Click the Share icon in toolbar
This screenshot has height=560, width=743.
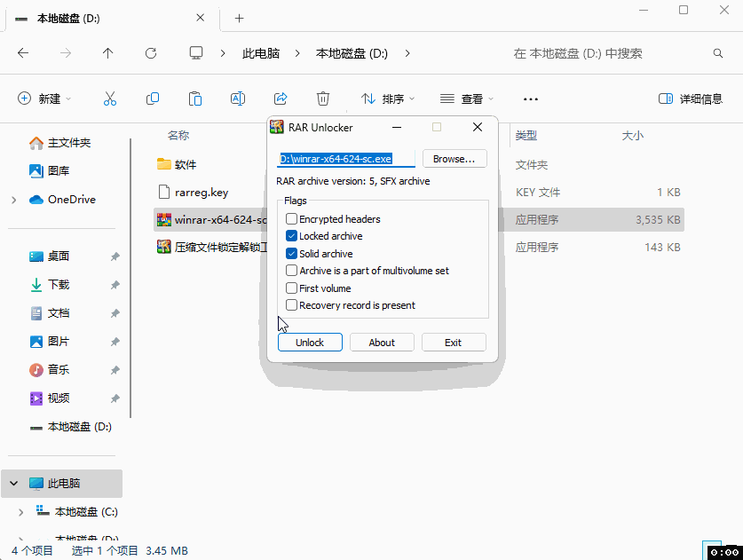[x=281, y=99]
